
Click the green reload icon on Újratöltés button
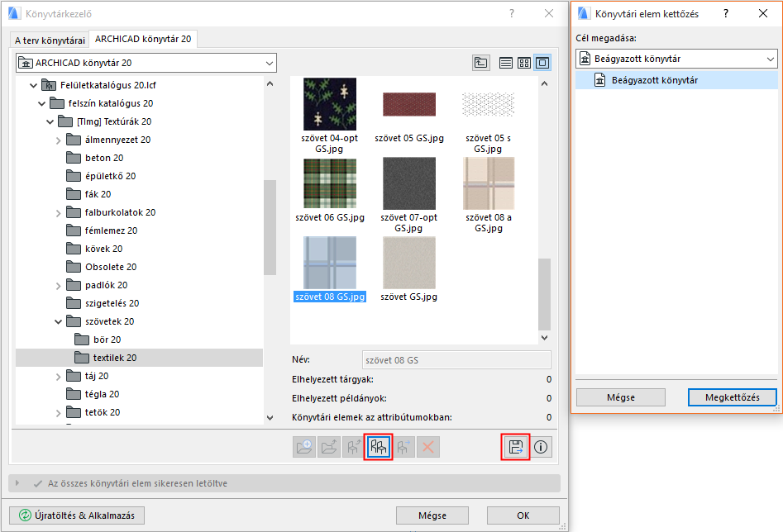25,515
